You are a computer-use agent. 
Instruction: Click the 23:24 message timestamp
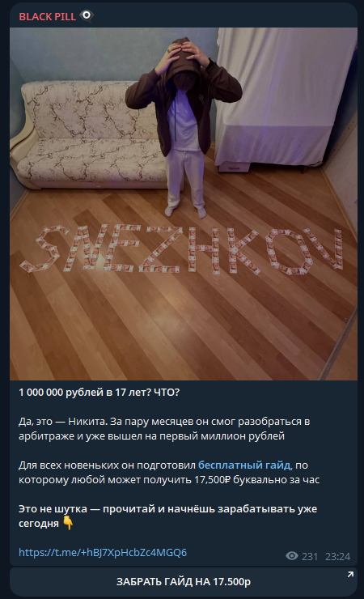click(x=337, y=556)
